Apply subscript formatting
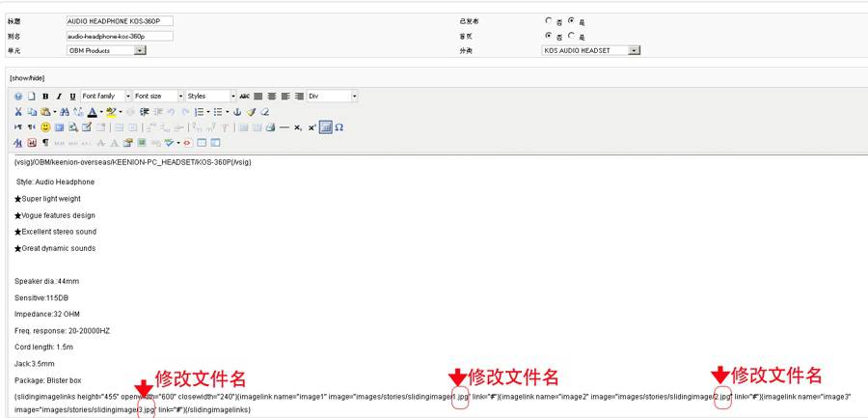Screen dimensions: 868x418 [298, 127]
